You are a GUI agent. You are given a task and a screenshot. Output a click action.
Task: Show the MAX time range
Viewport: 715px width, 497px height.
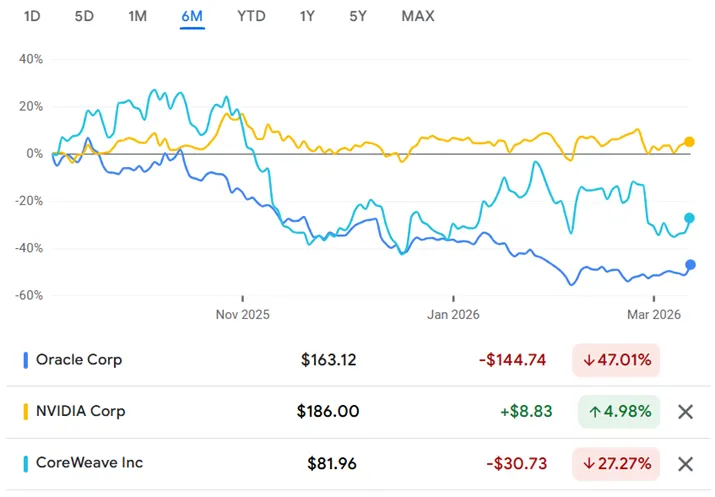[x=417, y=16]
